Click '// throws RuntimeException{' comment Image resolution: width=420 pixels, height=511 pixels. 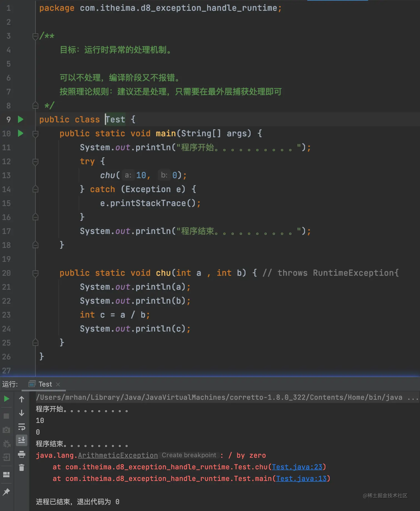pyautogui.click(x=331, y=273)
